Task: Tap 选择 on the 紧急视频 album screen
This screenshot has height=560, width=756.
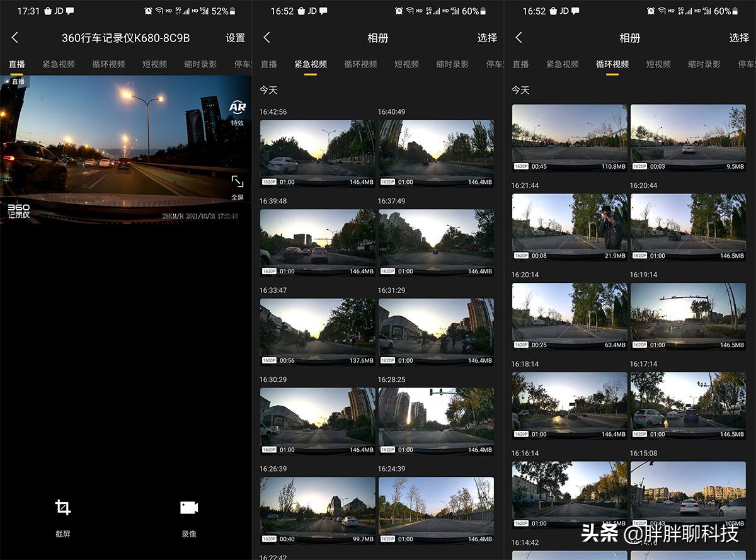Action: 487,38
